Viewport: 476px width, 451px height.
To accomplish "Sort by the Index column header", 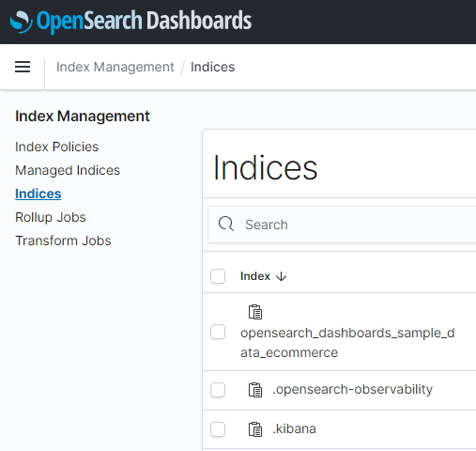I will tap(255, 276).
